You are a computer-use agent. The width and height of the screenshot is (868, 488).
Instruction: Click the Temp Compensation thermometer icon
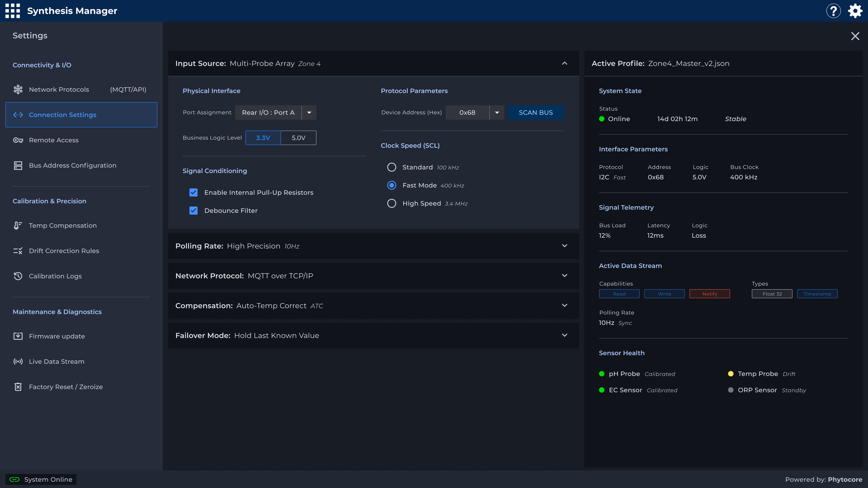pos(18,225)
